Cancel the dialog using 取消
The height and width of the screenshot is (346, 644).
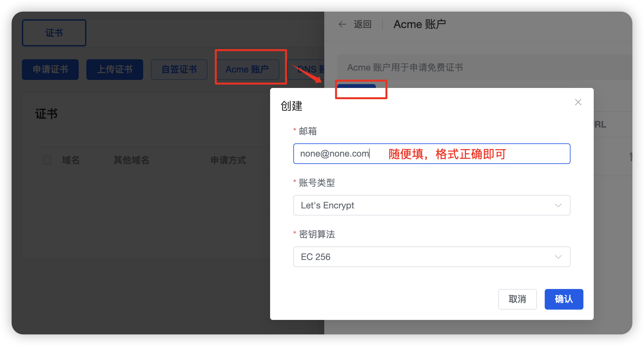point(517,299)
